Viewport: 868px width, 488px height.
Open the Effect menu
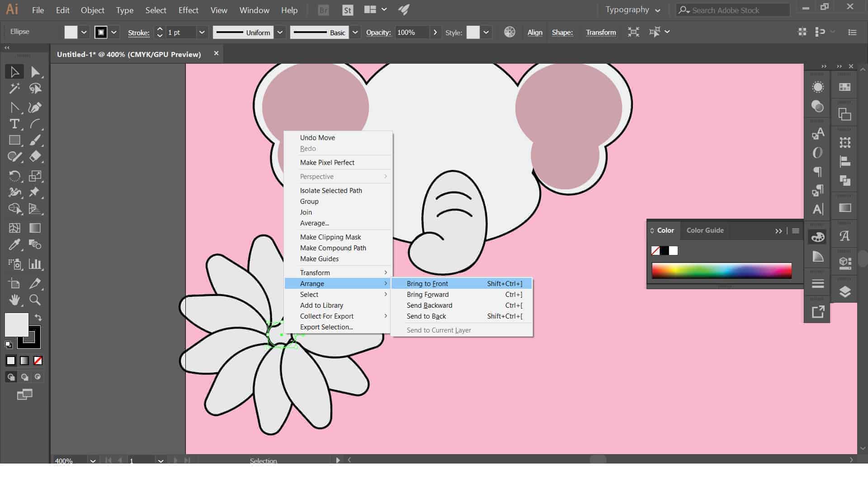click(x=188, y=10)
